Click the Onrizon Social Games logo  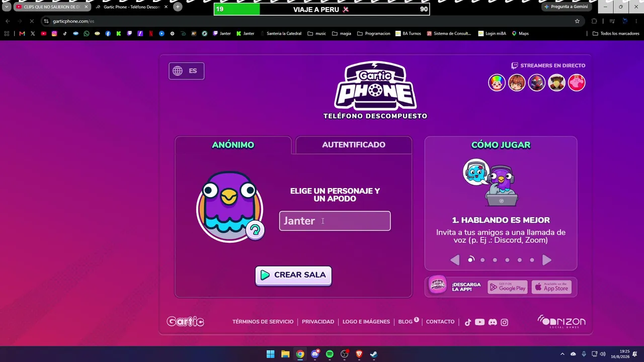[x=561, y=322]
